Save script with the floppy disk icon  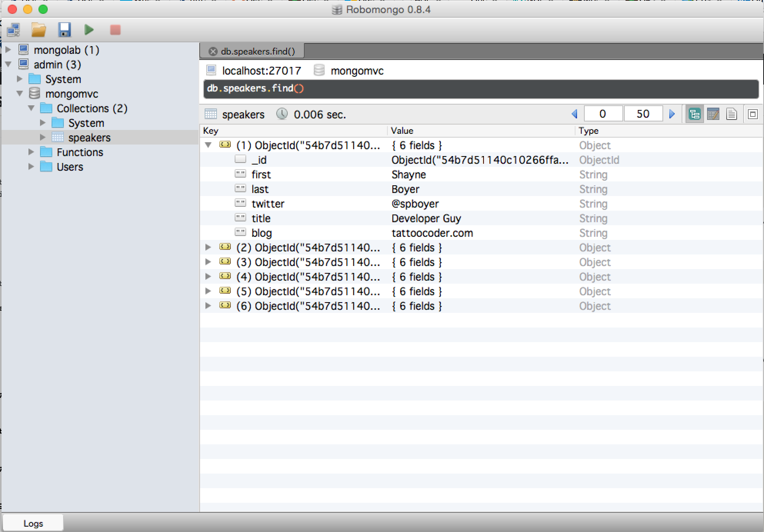click(x=64, y=30)
